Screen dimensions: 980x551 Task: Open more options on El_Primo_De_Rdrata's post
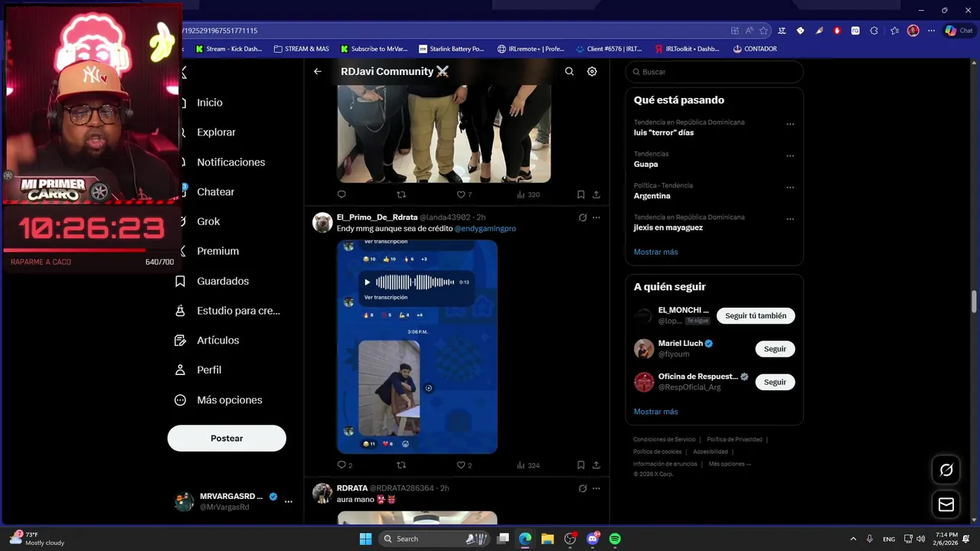pos(596,217)
